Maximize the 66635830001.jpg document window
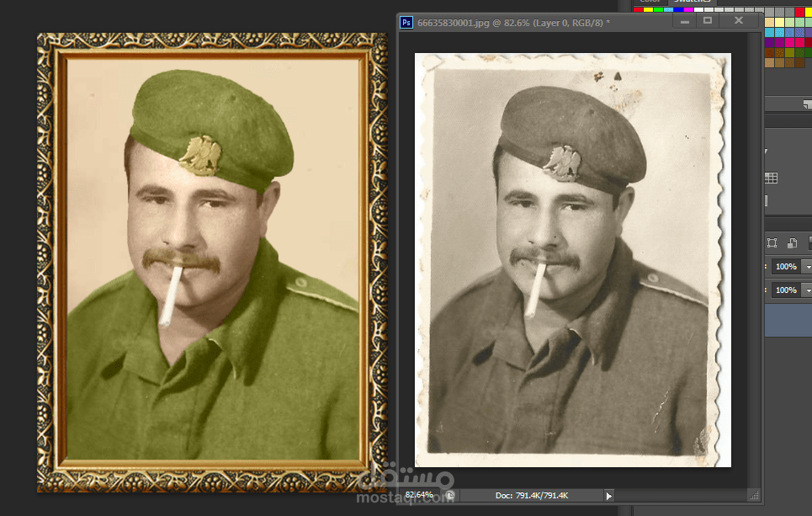This screenshot has height=516, width=812. (708, 21)
